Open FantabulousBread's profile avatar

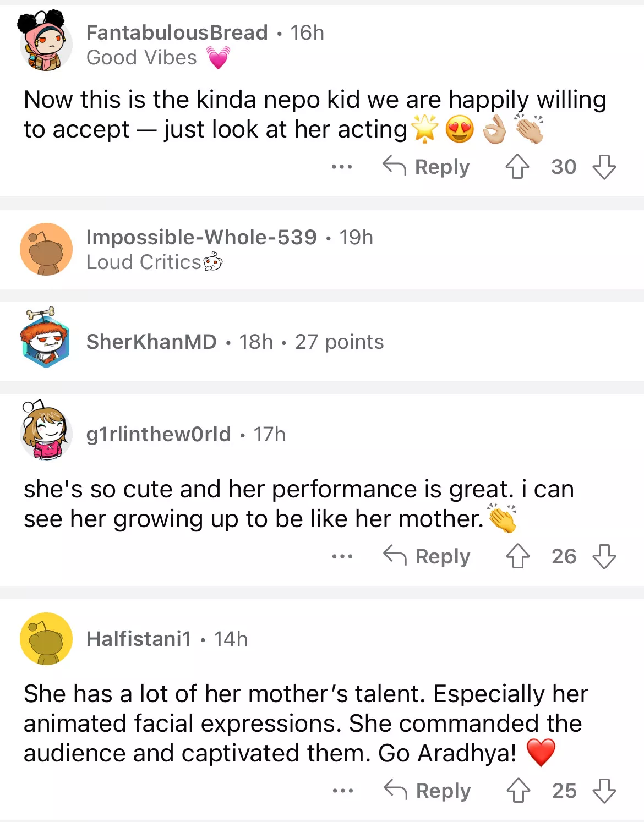coord(46,42)
